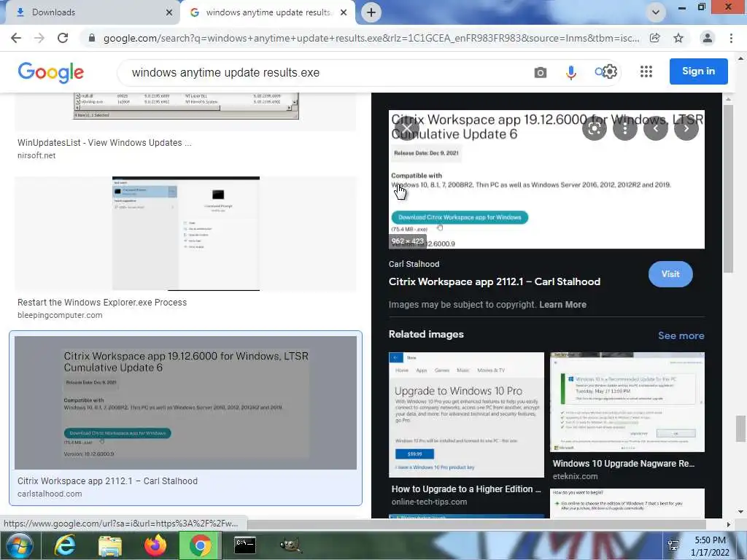The height and width of the screenshot is (560, 747).
Task: Open a new browser tab
Action: click(x=371, y=12)
